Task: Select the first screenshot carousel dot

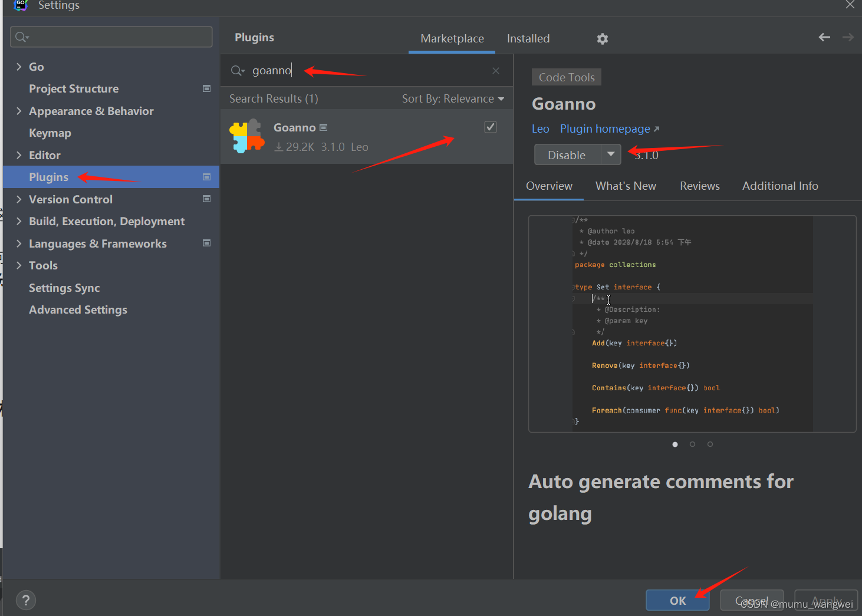Action: click(675, 444)
